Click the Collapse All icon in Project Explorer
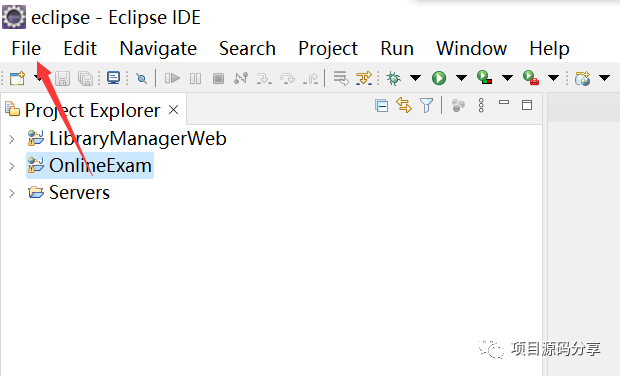This screenshot has height=376, width=620. pos(382,106)
